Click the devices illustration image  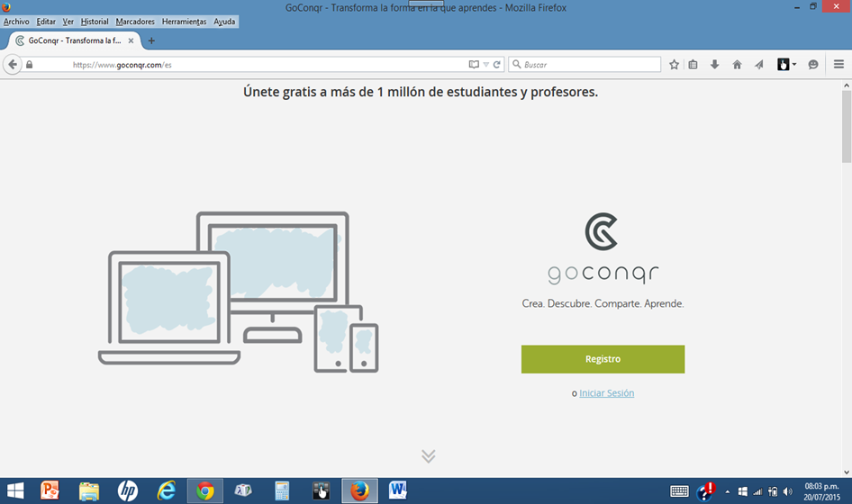(x=238, y=292)
